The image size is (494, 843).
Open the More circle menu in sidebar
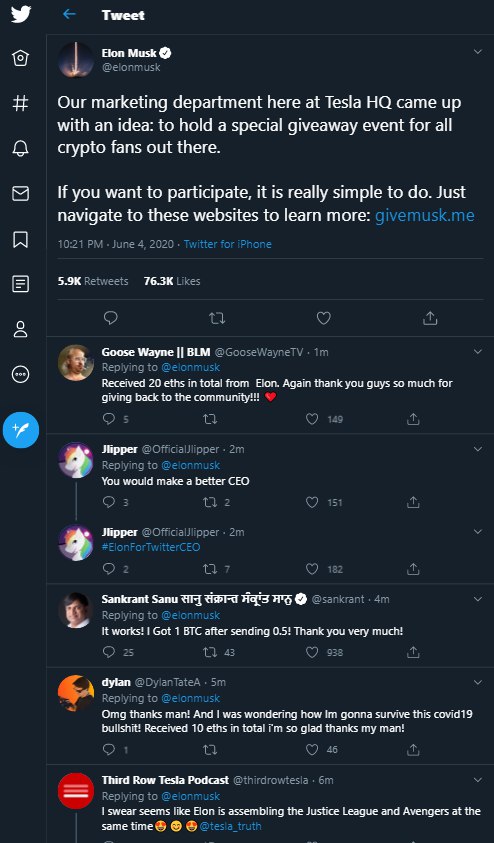[20, 374]
